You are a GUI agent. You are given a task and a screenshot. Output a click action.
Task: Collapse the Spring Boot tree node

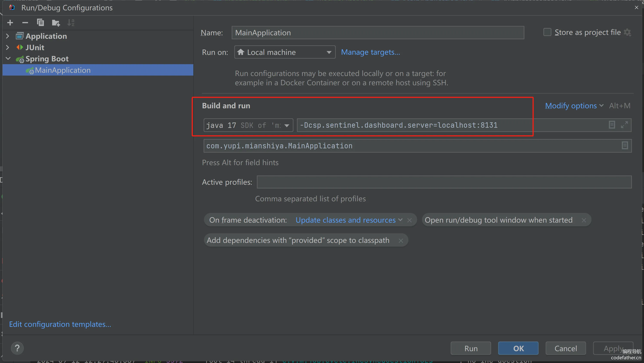click(x=8, y=59)
